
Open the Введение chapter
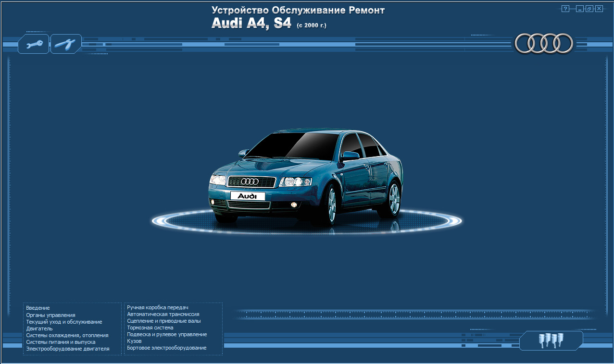coord(38,308)
